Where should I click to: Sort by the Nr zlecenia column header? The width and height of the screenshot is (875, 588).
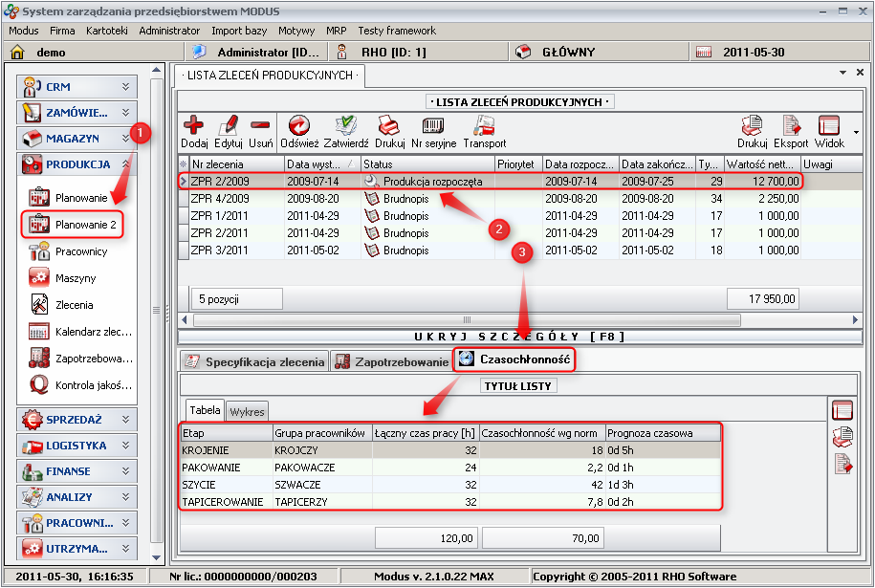pyautogui.click(x=235, y=163)
